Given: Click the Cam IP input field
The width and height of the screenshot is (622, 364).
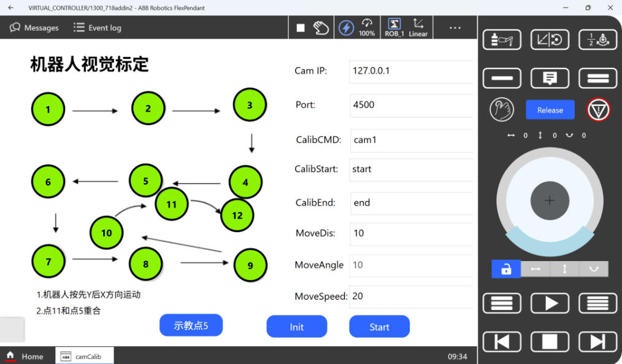Looking at the screenshot, I should tap(411, 71).
